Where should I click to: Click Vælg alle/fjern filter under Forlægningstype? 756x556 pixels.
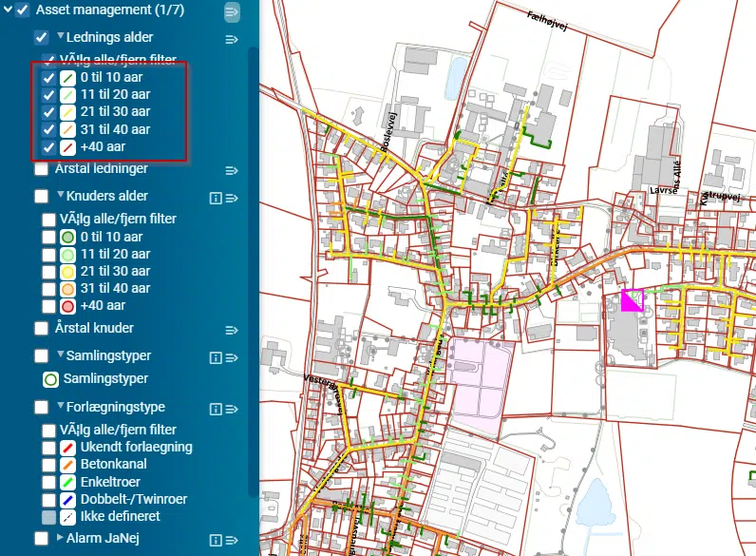tap(118, 430)
